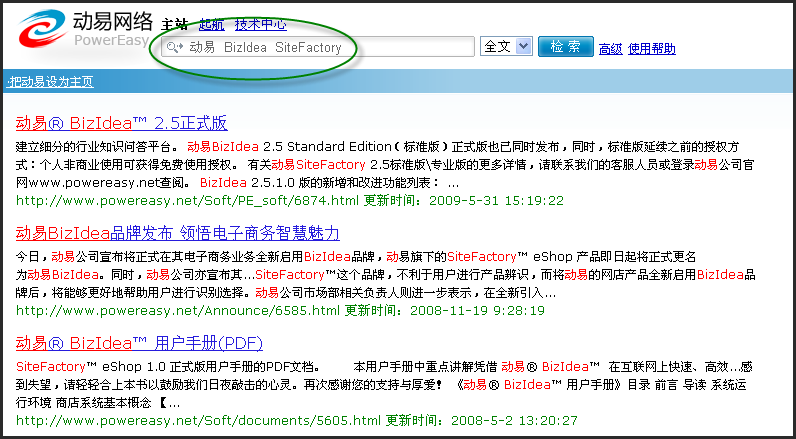Click the 动易网络 brand name text

pyautogui.click(x=112, y=20)
